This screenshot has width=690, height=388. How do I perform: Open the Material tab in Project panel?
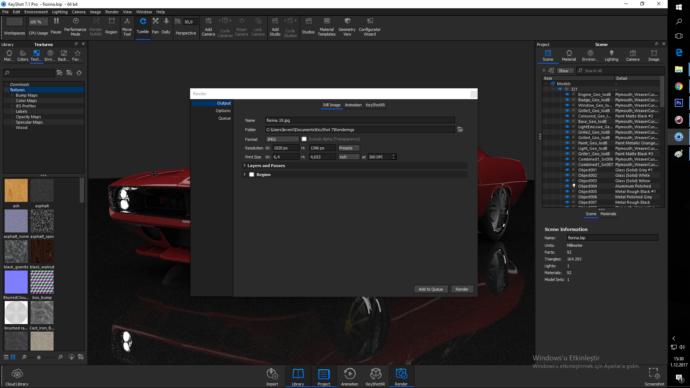point(569,55)
